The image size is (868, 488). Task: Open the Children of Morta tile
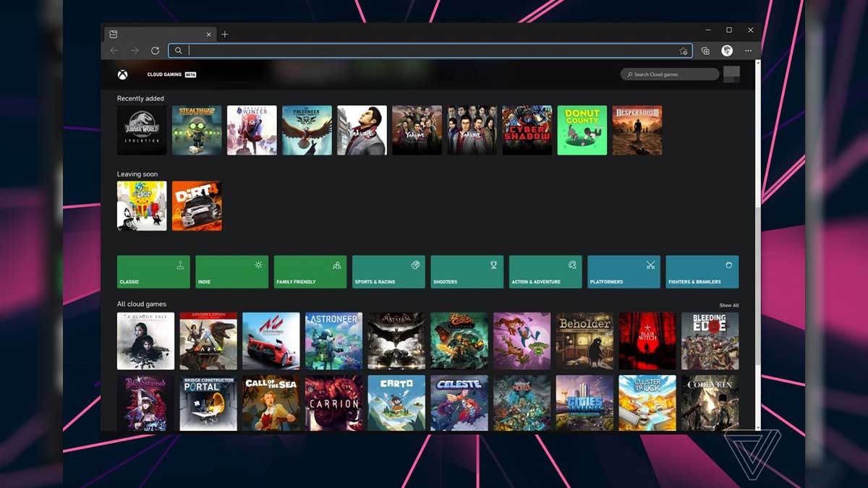pos(522,403)
